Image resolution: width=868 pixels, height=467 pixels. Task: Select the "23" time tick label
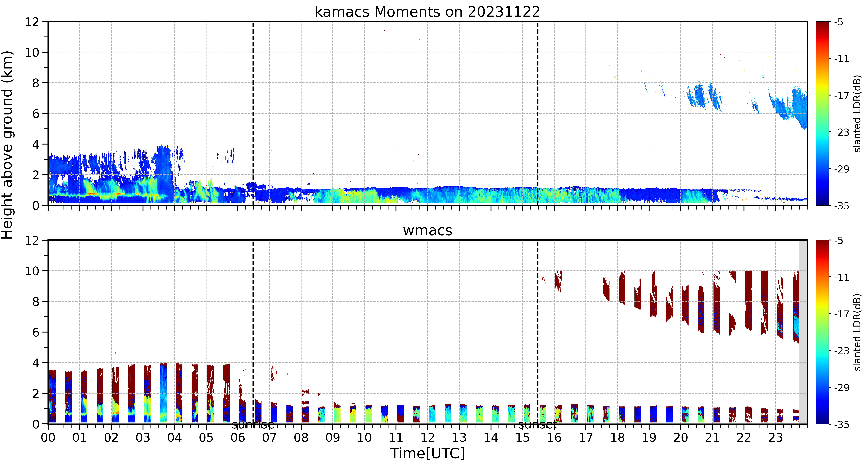(x=775, y=438)
